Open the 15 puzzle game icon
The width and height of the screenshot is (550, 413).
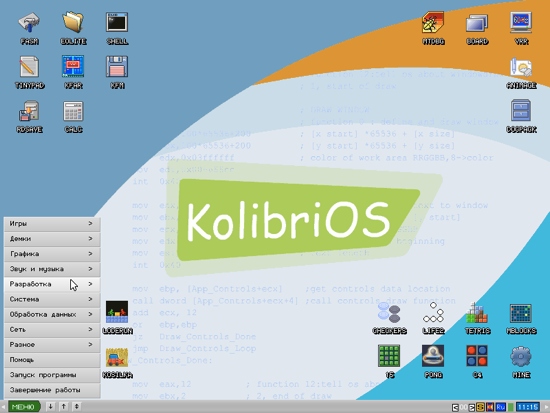[x=389, y=361]
